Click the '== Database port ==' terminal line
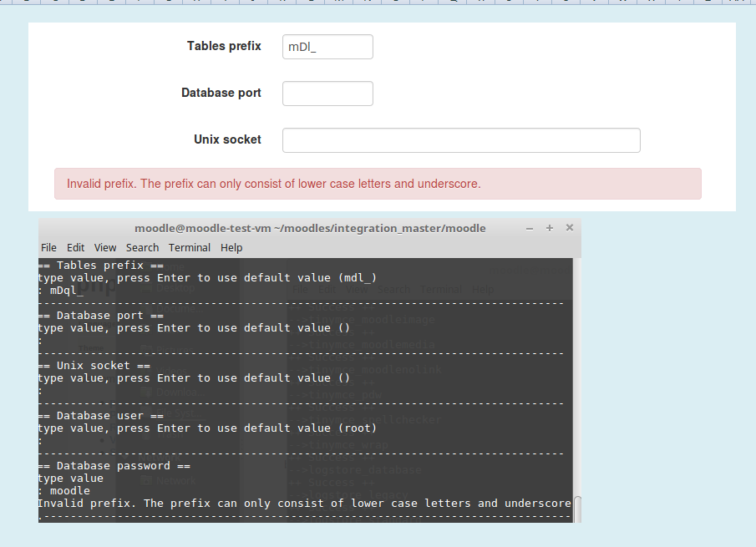The width and height of the screenshot is (756, 547). point(101,315)
